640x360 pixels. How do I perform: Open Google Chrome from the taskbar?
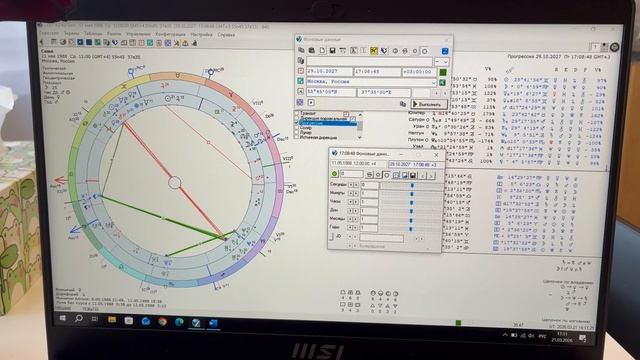pyautogui.click(x=162, y=322)
